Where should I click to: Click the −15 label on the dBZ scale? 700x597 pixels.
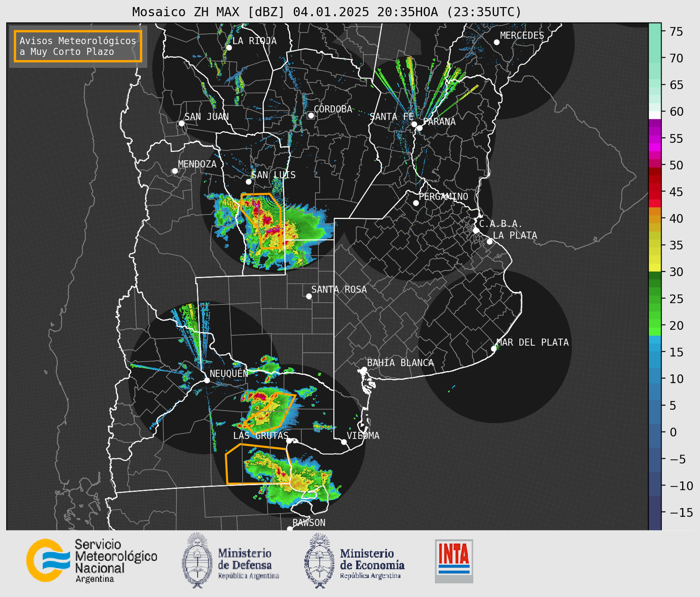(681, 513)
